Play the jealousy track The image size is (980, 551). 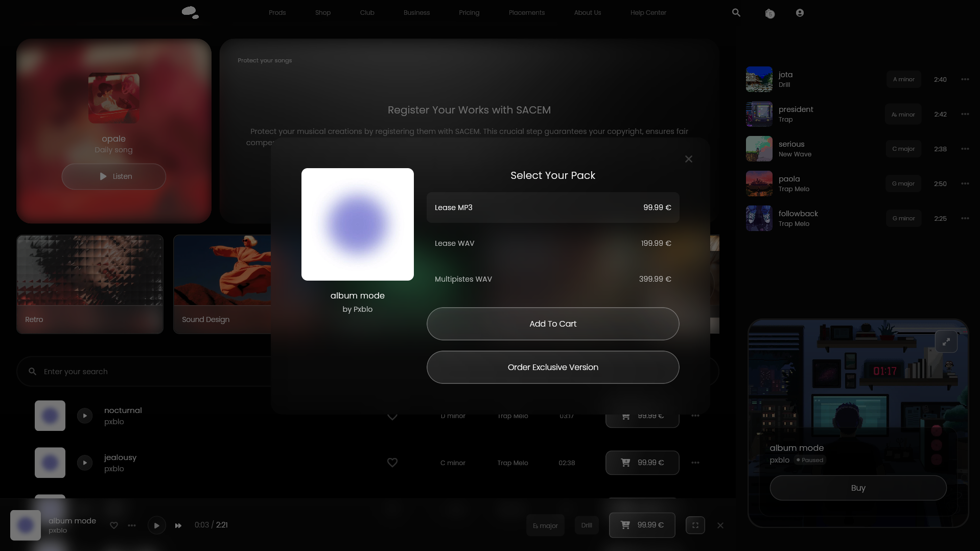tap(85, 463)
